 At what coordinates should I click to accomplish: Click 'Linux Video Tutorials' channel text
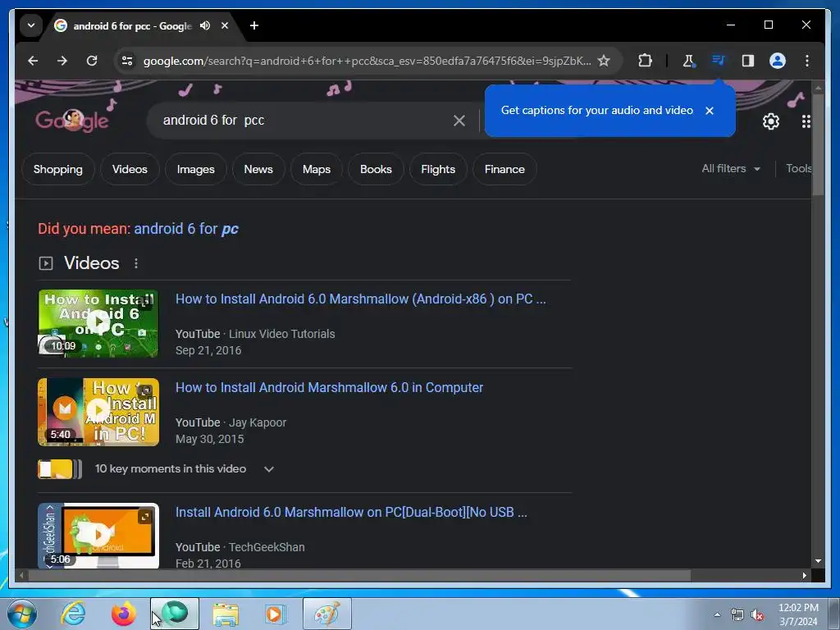282,334
